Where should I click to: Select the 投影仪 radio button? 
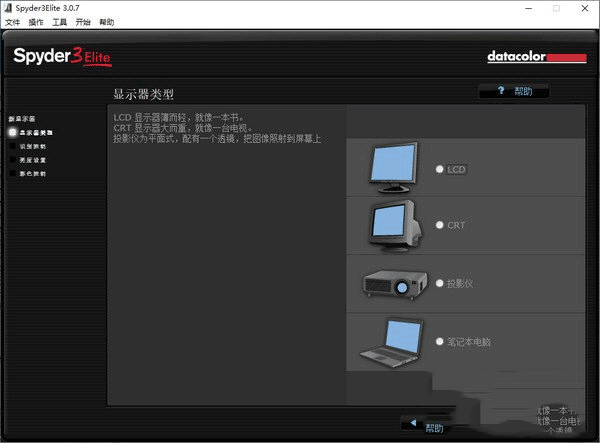point(439,284)
